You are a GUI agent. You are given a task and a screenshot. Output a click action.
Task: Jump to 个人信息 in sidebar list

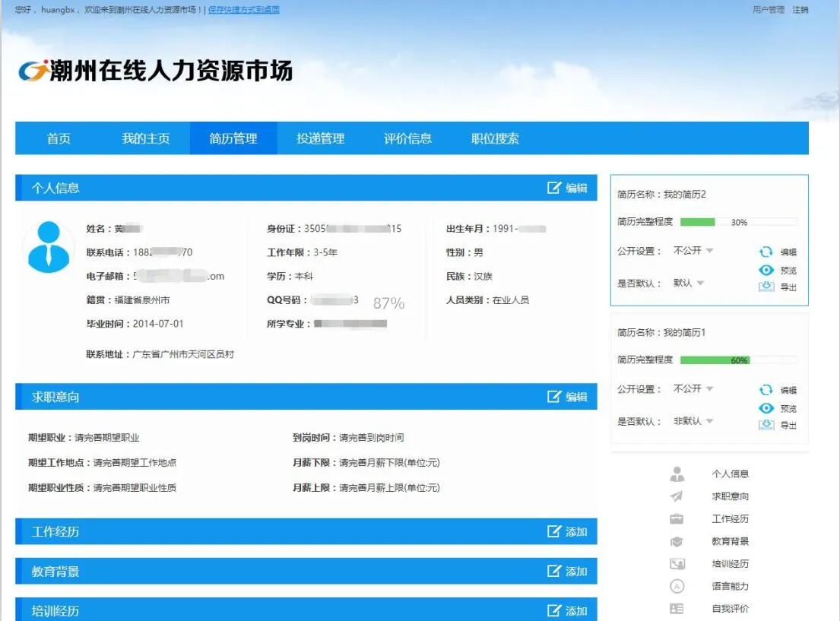tap(731, 474)
